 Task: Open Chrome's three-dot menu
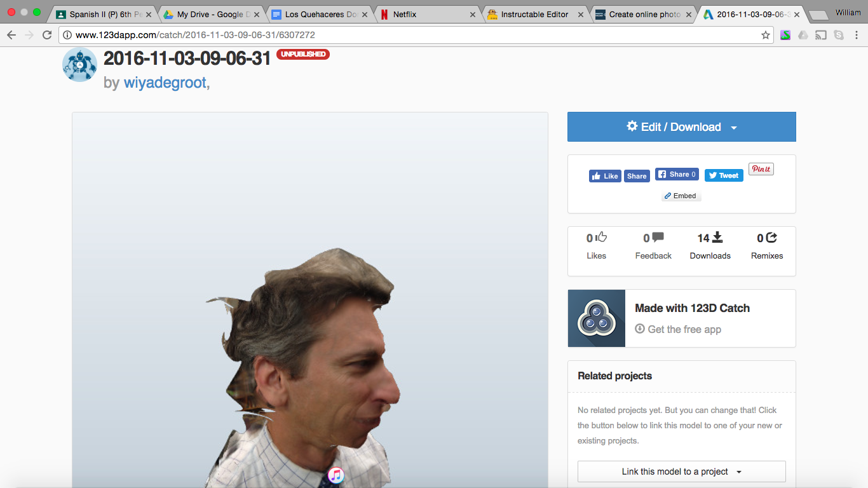click(856, 35)
